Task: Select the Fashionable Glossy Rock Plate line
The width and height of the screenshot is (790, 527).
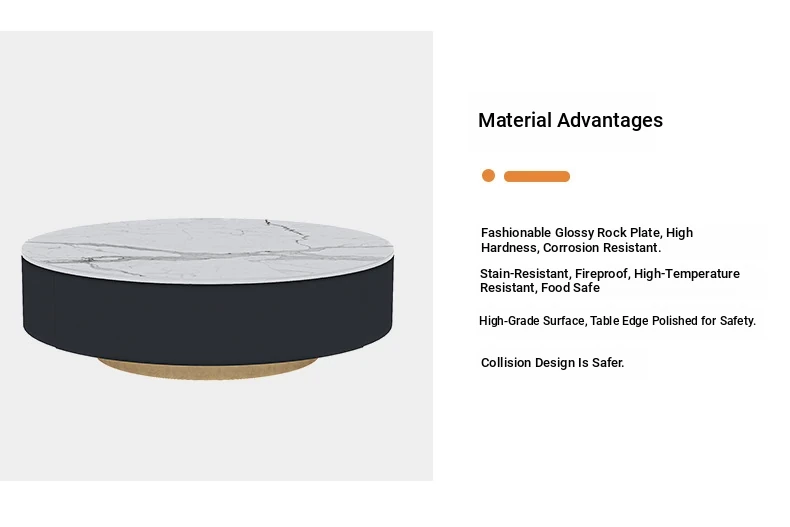Action: (x=586, y=233)
